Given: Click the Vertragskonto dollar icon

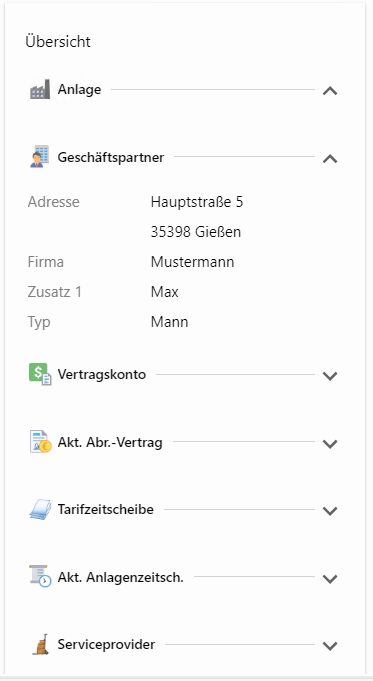Looking at the screenshot, I should point(40,374).
